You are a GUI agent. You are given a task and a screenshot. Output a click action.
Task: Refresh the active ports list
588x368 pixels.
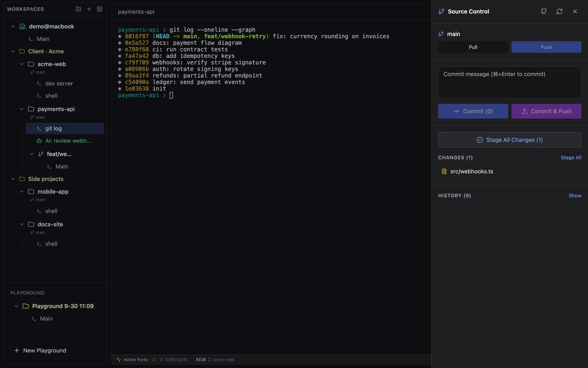154,360
